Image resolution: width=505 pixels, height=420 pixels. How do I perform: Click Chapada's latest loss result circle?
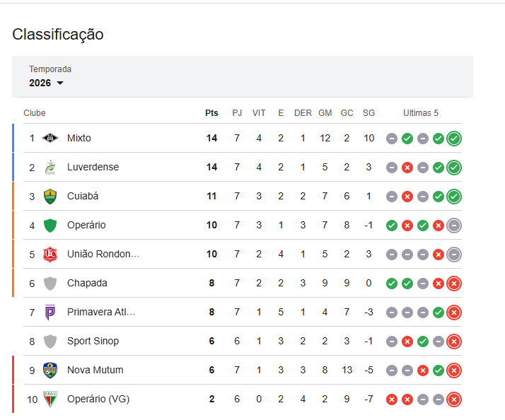[x=454, y=284]
